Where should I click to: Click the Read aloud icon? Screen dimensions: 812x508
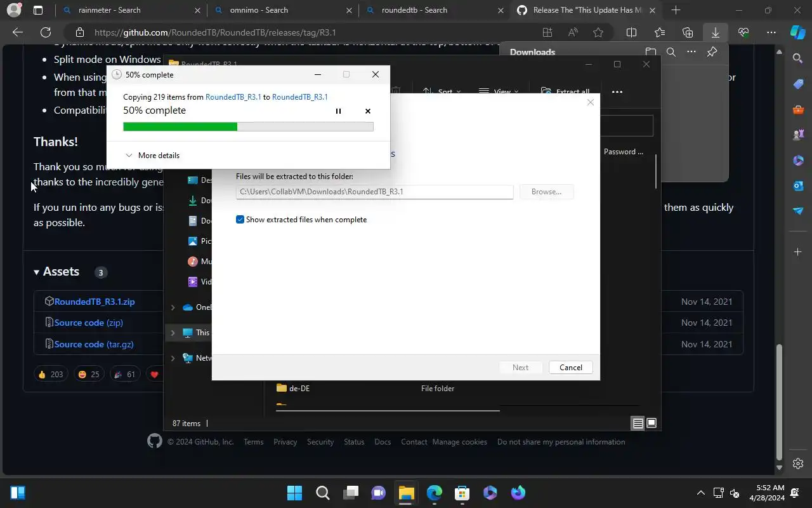(573, 32)
